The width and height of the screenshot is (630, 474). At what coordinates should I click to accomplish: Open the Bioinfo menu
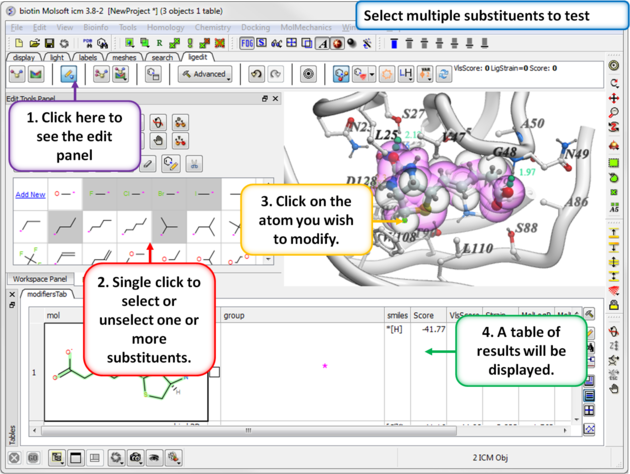coord(96,28)
